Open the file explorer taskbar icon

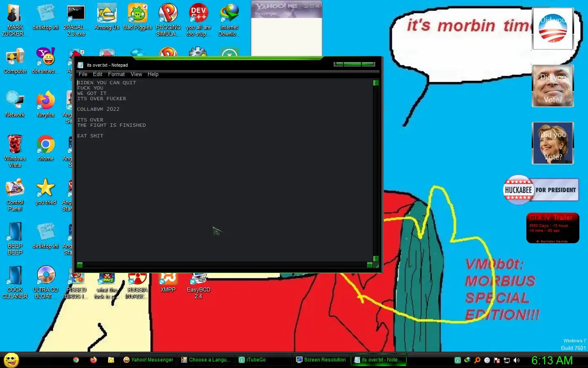(x=111, y=360)
